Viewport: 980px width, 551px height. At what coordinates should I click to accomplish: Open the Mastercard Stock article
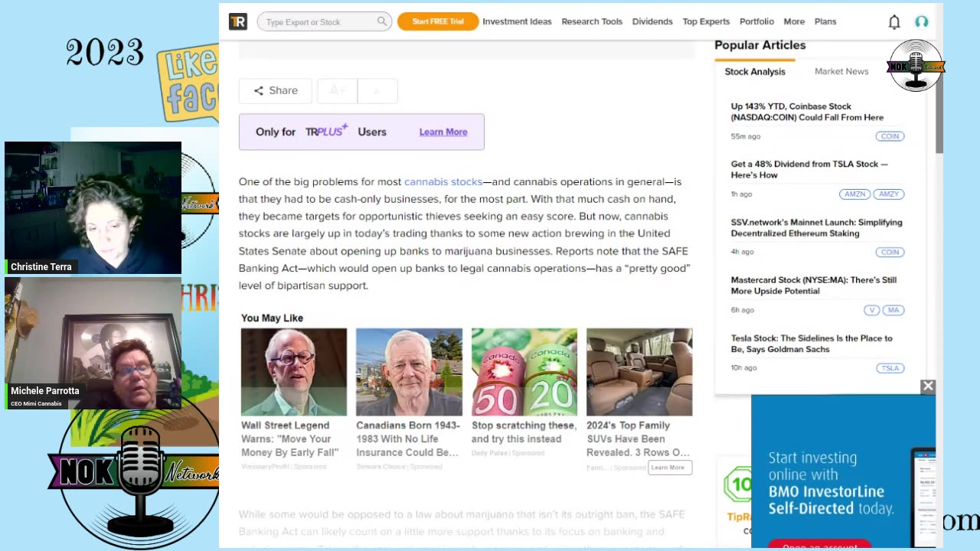(813, 285)
